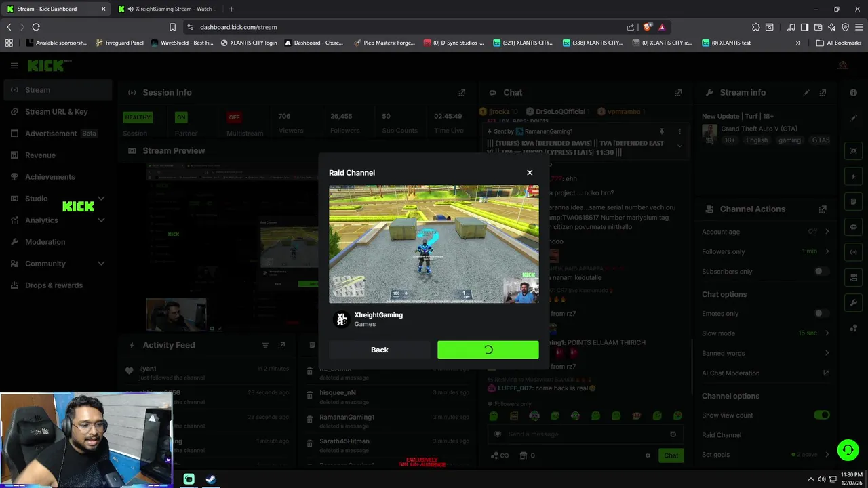The height and width of the screenshot is (488, 868).
Task: Open the raid target stream preview thumbnail
Action: coord(434,244)
